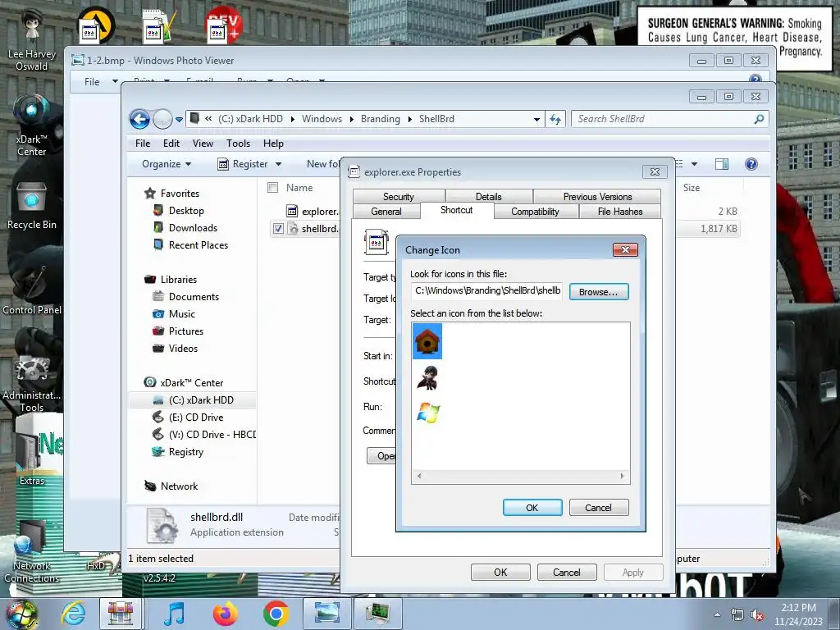Open the Organize dropdown

(x=166, y=164)
